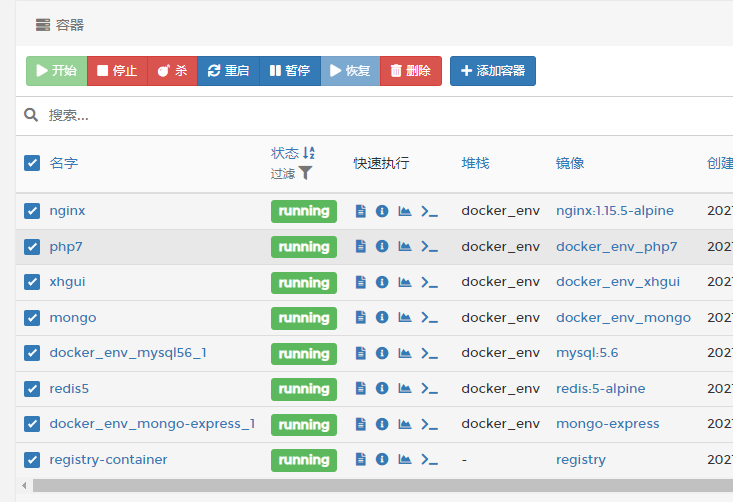Open console icon for mongo container
The image size is (733, 502).
[429, 317]
